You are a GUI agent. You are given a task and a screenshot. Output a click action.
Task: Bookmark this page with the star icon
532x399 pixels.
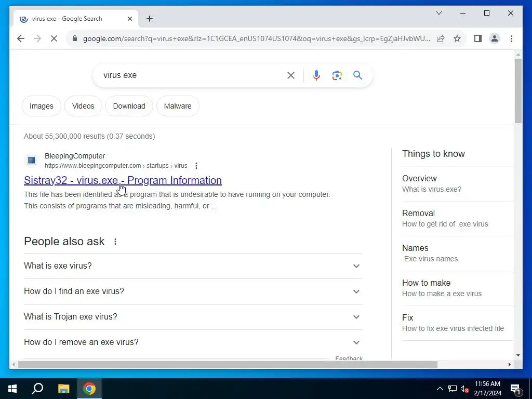[x=457, y=38]
